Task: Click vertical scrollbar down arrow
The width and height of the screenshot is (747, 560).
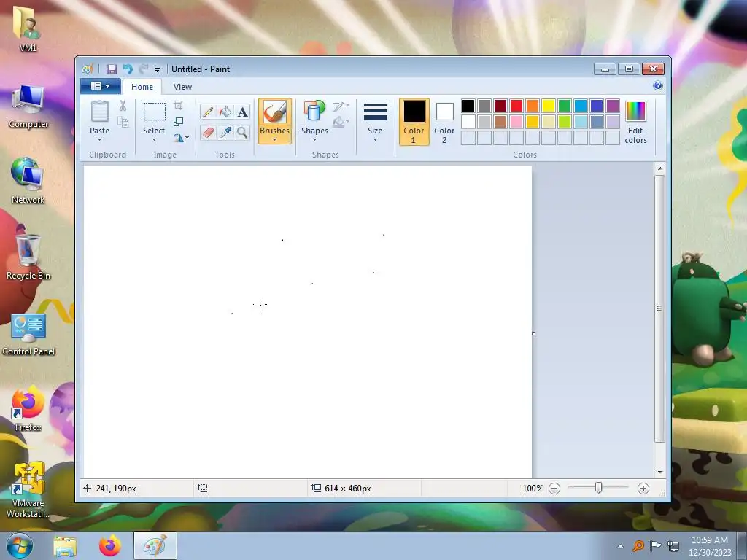Action: pos(659,472)
